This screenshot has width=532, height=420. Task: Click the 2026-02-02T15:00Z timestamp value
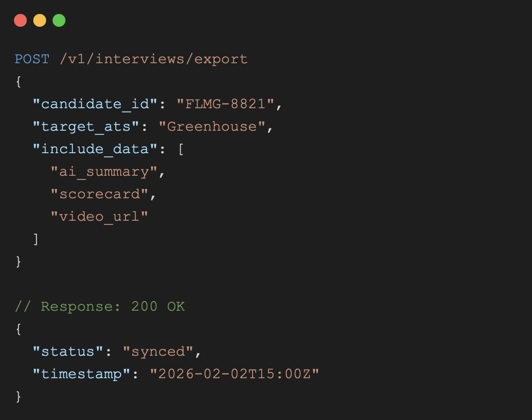point(234,374)
